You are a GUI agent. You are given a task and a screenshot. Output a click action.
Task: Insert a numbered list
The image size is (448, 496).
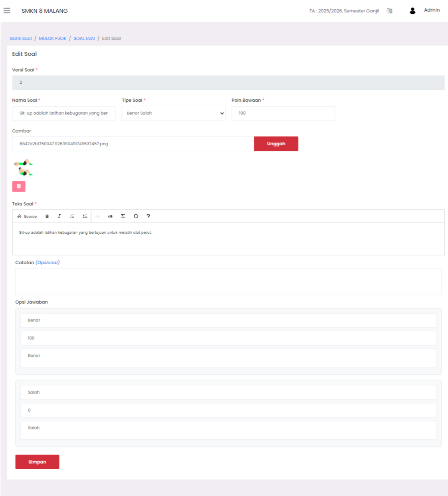point(72,216)
